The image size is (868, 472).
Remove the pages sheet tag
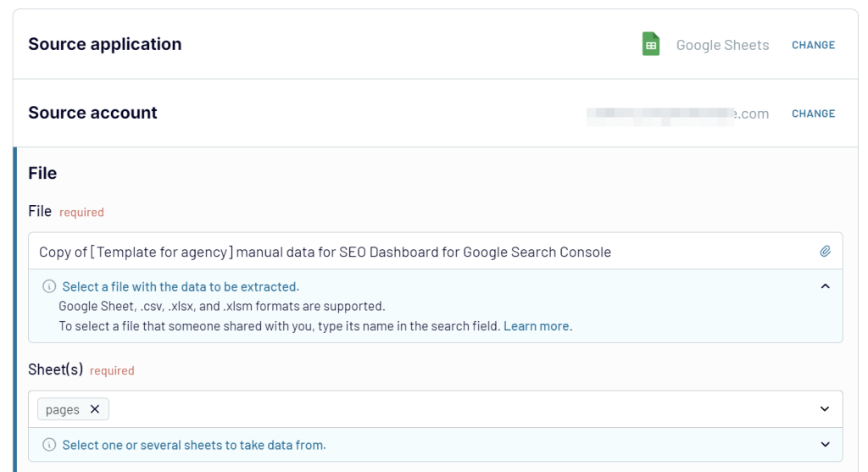95,409
